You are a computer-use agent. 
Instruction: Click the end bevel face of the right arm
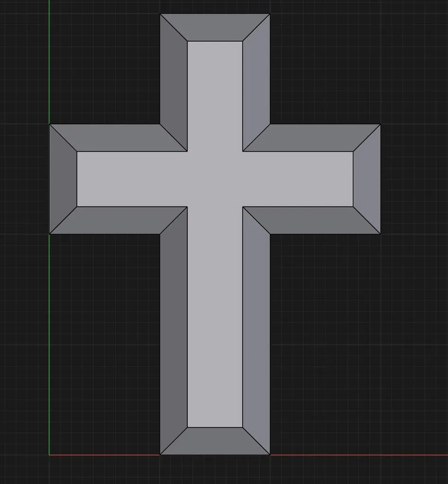tap(367, 179)
